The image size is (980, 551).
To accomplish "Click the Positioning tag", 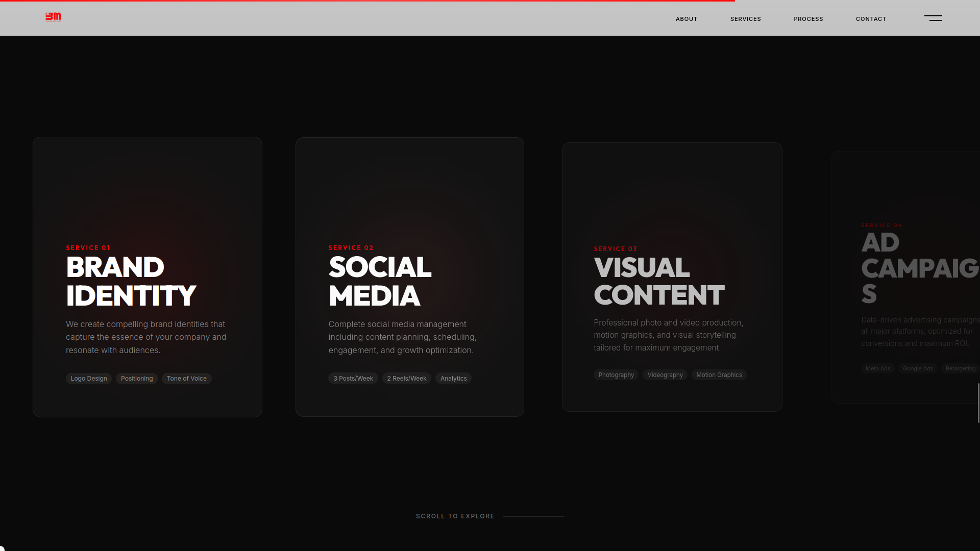I will [137, 379].
